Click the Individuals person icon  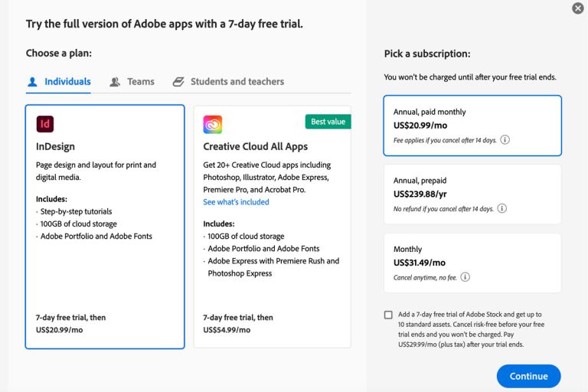[32, 82]
